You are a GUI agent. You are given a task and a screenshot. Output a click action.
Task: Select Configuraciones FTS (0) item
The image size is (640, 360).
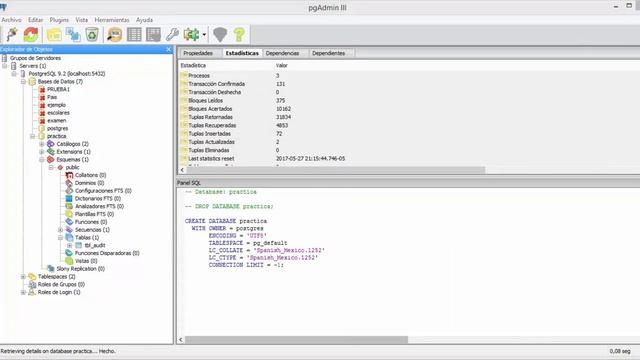click(103, 191)
